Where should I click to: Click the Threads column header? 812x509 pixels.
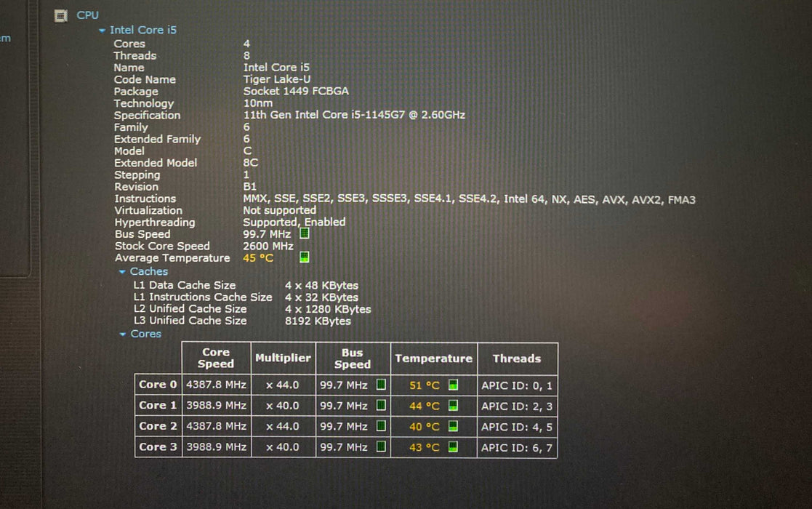click(517, 358)
